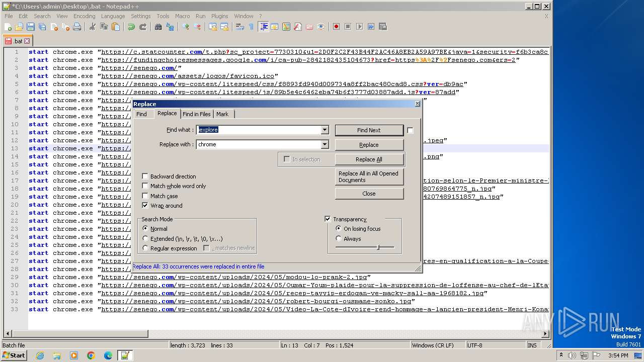
Task: Zoom out using toolbar icon
Action: (x=197, y=27)
